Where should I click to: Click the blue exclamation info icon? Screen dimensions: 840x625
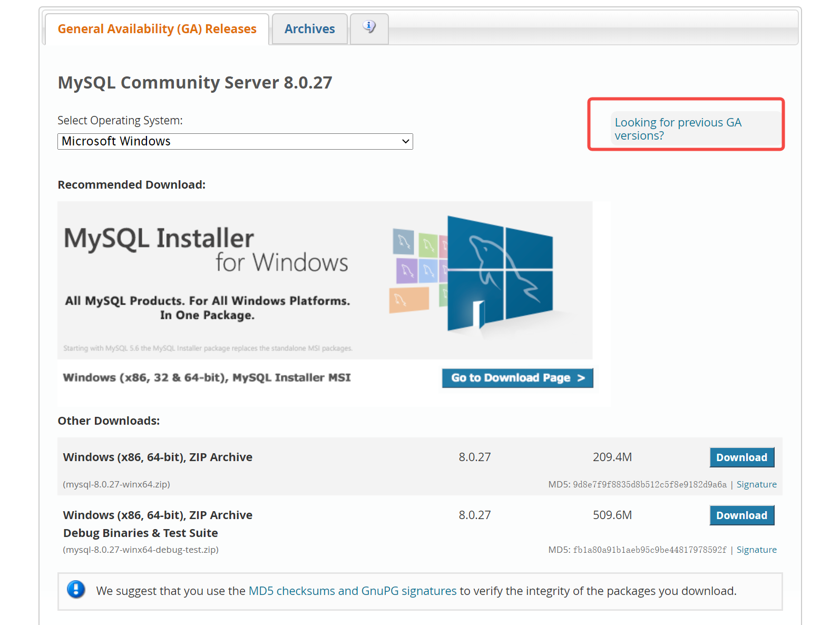pyautogui.click(x=76, y=589)
